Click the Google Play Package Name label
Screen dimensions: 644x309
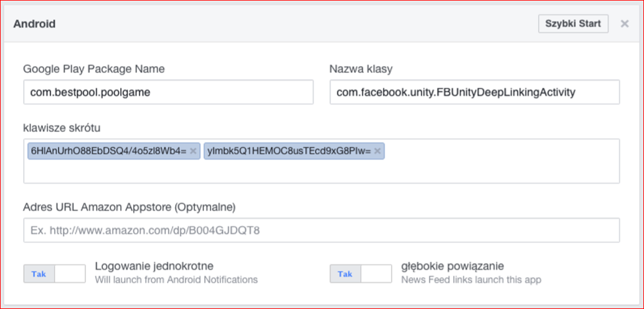(x=93, y=69)
